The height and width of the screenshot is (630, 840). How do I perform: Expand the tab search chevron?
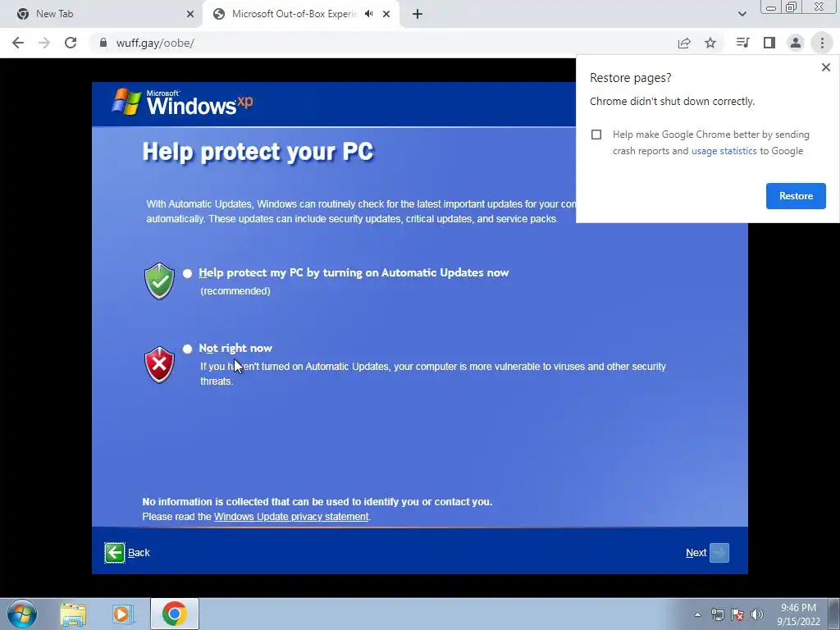coord(742,14)
